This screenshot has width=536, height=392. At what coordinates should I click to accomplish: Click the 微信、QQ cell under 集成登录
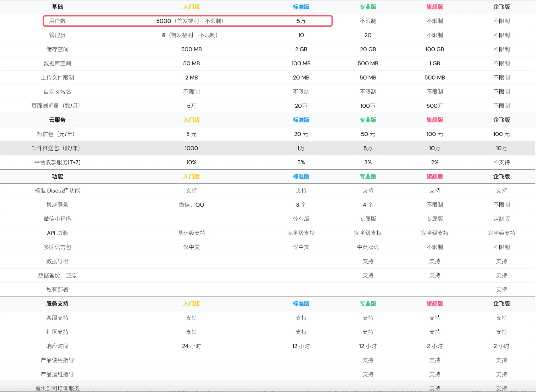[191, 205]
